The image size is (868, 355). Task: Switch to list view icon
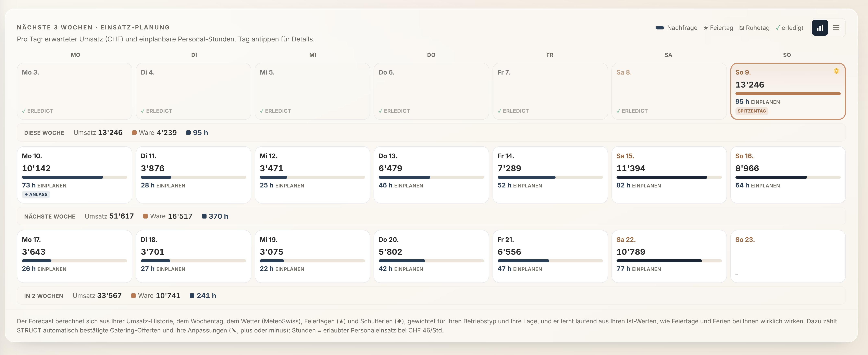(836, 28)
